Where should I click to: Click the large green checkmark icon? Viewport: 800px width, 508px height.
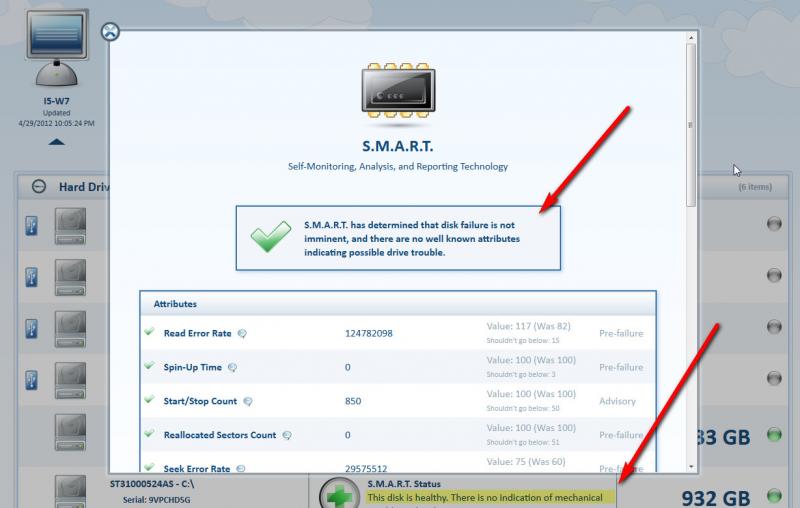[x=270, y=237]
